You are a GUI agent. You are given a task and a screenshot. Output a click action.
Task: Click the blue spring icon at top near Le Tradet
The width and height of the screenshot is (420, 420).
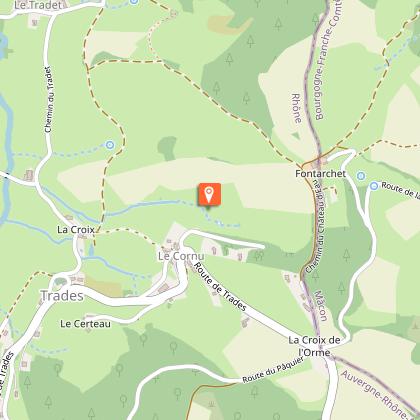point(134,1)
